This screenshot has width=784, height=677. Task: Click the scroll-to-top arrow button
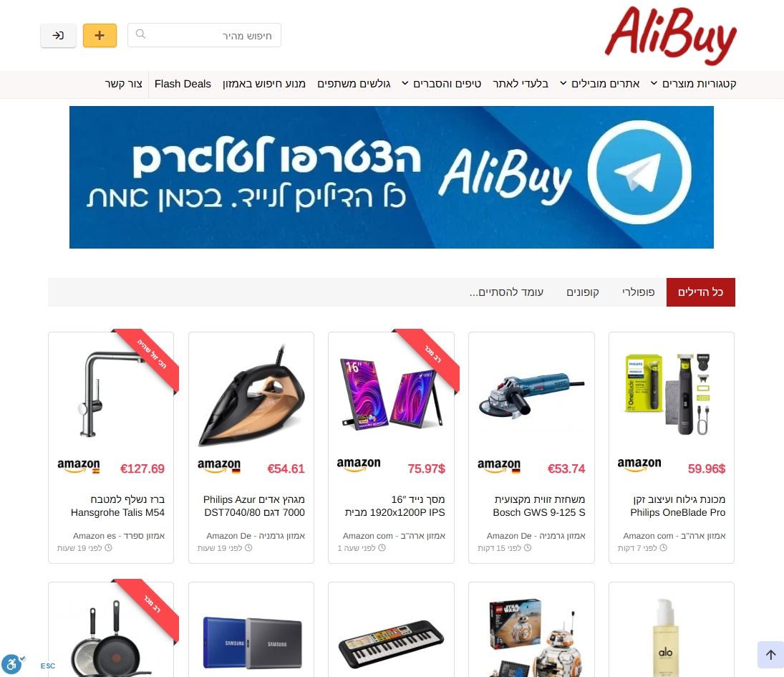[770, 655]
